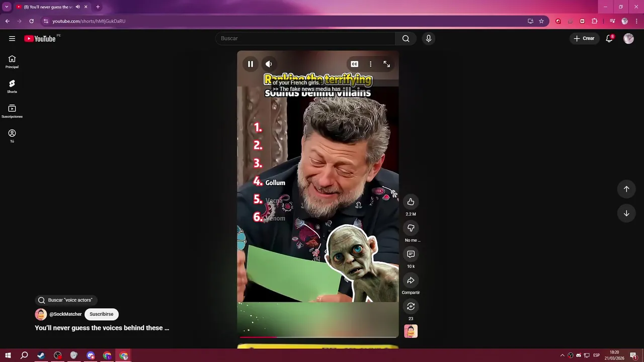Go to the YouTube logo home page
This screenshot has height=362, width=644.
pos(40,39)
